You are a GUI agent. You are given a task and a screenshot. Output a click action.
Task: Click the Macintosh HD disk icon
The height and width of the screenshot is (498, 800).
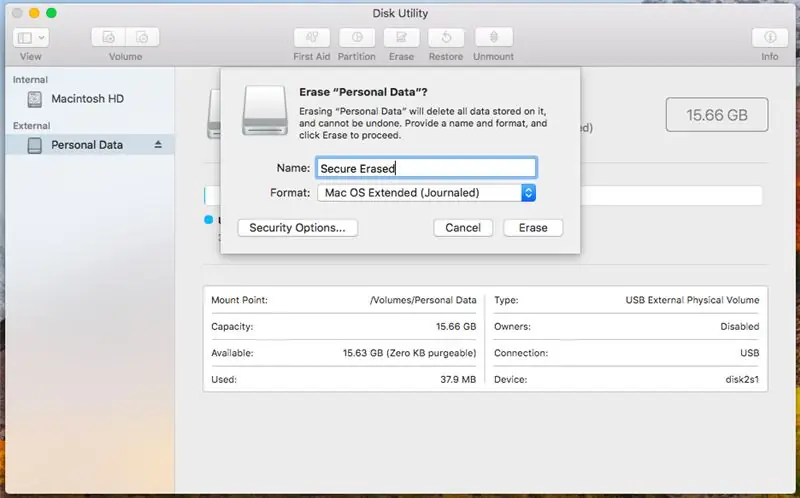coord(35,99)
